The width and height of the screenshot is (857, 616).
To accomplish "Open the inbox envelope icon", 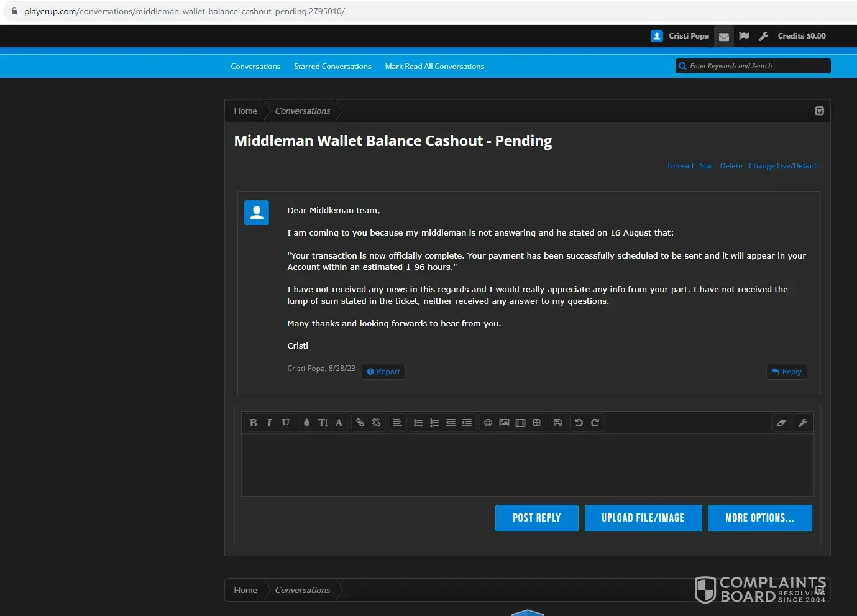I will (x=723, y=37).
